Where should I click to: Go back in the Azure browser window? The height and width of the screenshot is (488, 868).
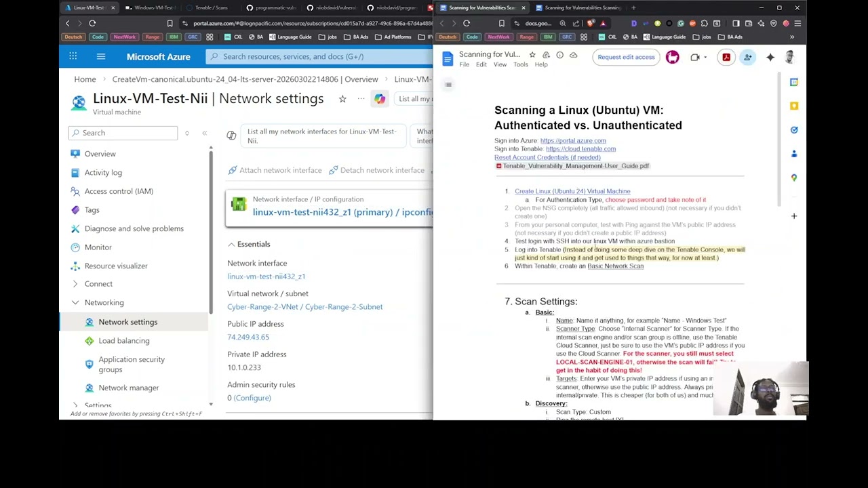[x=67, y=23]
